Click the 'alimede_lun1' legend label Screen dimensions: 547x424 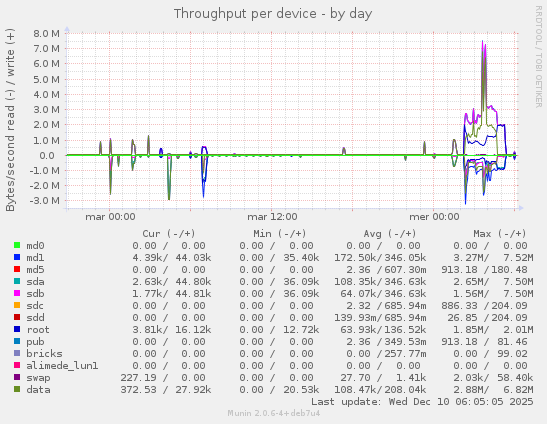point(62,365)
